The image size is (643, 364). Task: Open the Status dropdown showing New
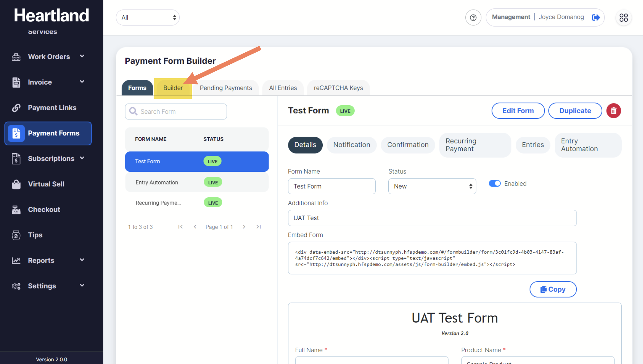click(x=432, y=186)
